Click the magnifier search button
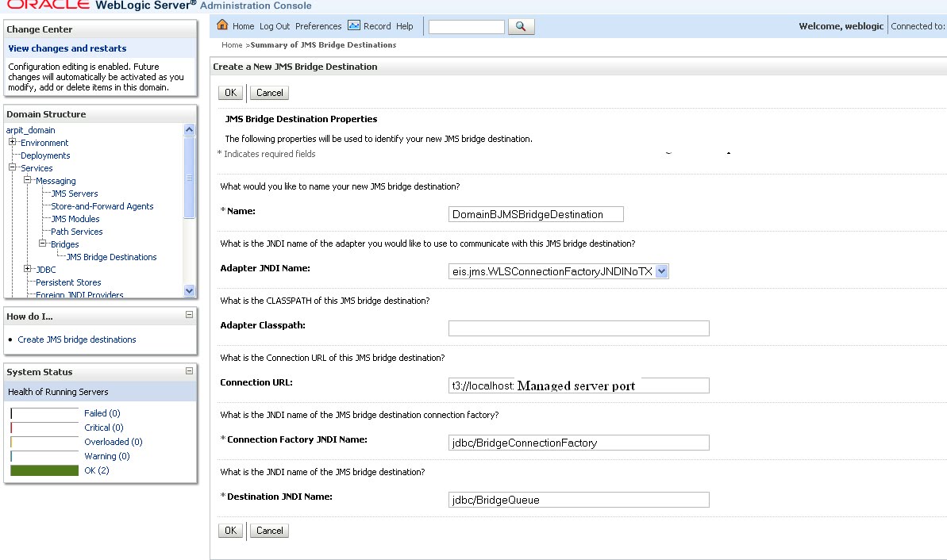Image resolution: width=947 pixels, height=560 pixels. [x=522, y=26]
